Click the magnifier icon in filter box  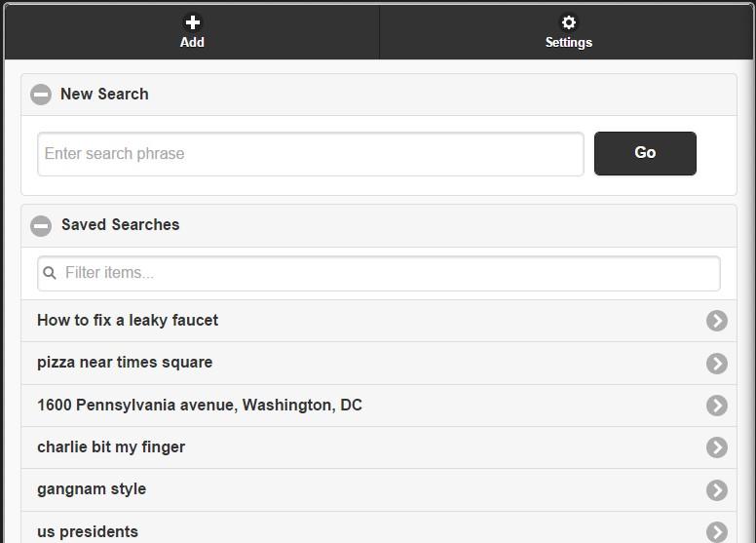click(50, 273)
